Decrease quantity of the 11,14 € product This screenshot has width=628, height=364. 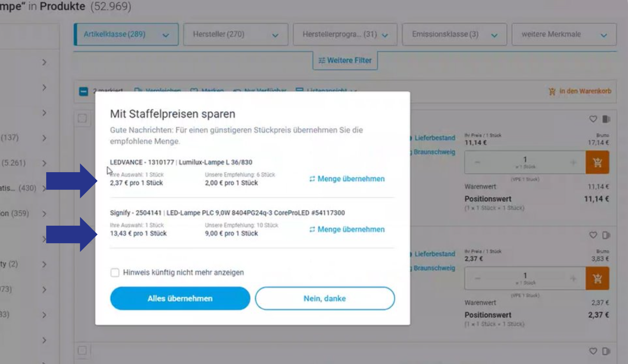click(x=478, y=162)
